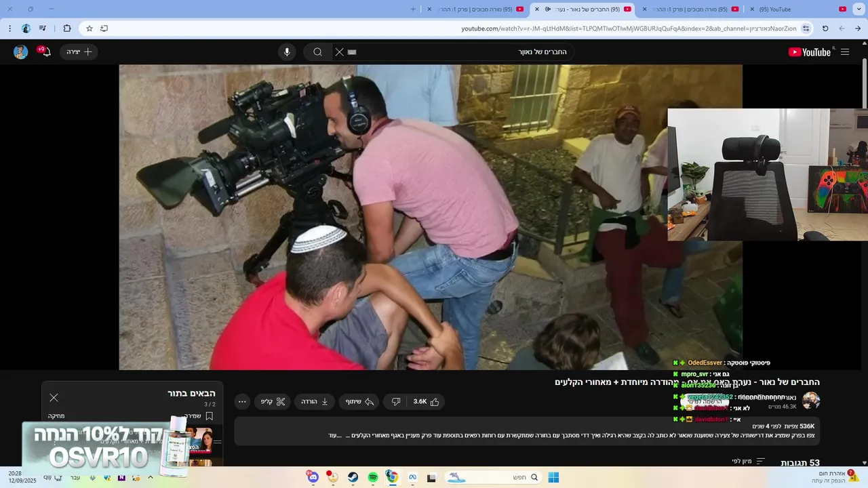Like the video with thumbs up
Viewport: 868px width, 488px height.
pos(427,402)
